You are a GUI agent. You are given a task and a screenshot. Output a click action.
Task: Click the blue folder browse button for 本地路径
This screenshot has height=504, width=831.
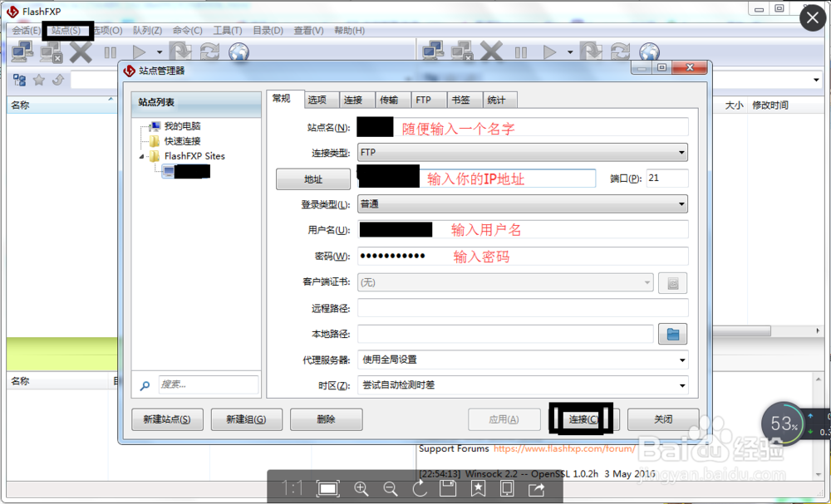(672, 334)
